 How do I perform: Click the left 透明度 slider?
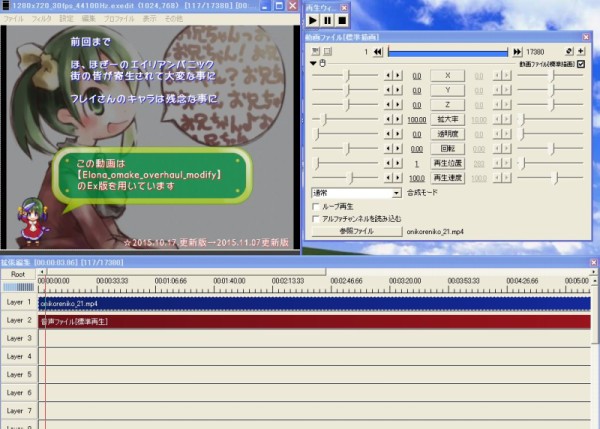click(x=345, y=134)
